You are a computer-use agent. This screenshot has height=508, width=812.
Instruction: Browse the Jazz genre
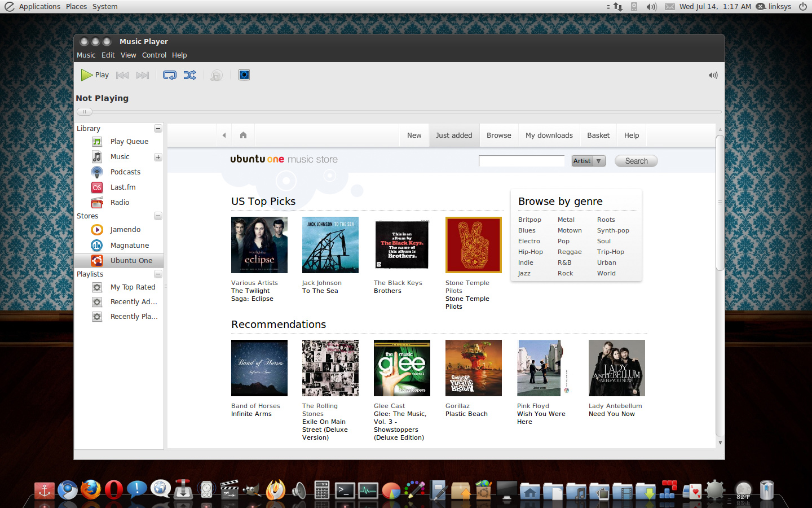pos(524,274)
